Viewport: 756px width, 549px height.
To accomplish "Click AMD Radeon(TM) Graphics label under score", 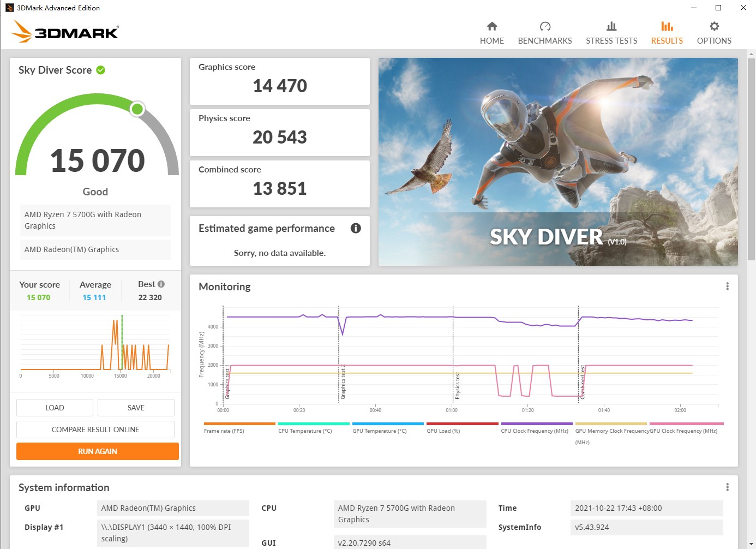I will [95, 249].
